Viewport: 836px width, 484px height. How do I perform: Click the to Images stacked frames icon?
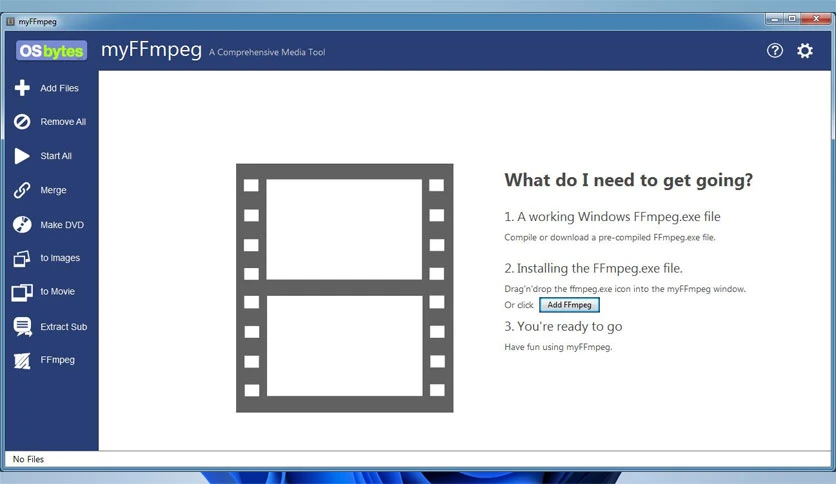[x=22, y=258]
